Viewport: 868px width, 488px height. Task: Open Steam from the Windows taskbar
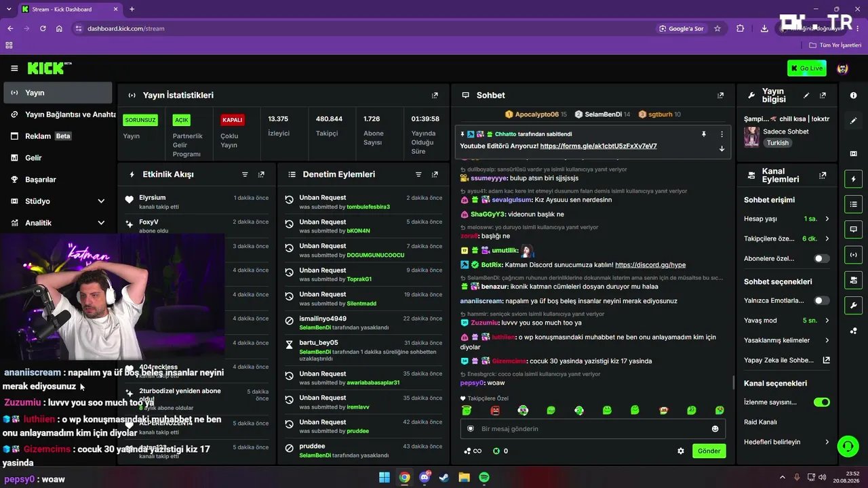tap(444, 477)
